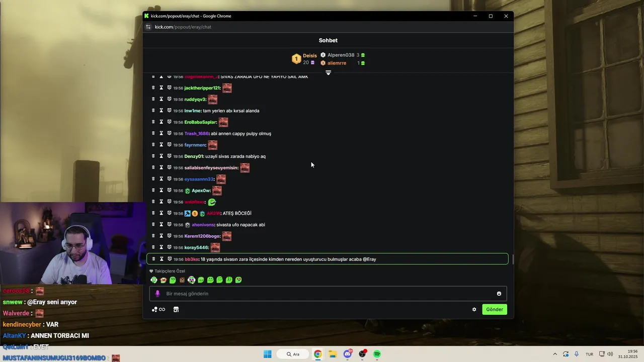Open the taskbar search box 'Ara'
This screenshot has height=362, width=644.
tap(292, 354)
